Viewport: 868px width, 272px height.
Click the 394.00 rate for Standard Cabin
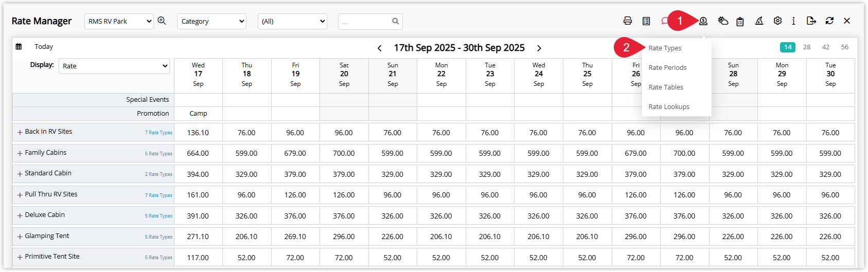(x=198, y=174)
